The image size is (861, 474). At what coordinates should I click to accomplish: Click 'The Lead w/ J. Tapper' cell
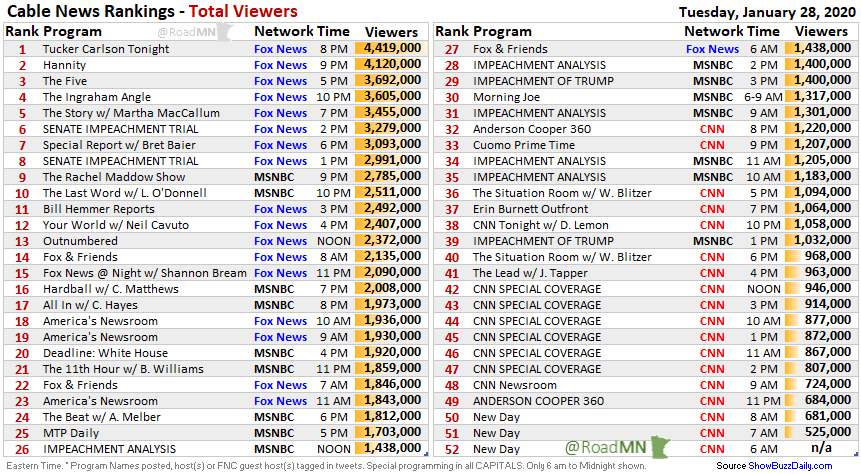530,273
